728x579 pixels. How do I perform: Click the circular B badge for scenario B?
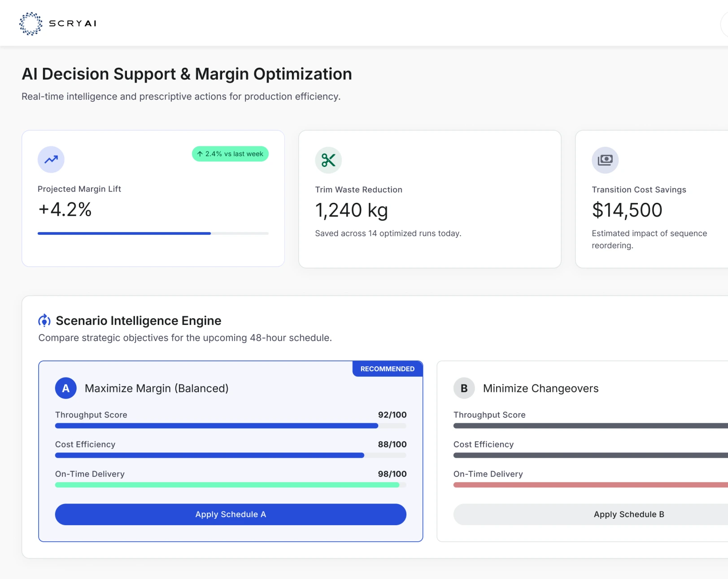coord(464,388)
